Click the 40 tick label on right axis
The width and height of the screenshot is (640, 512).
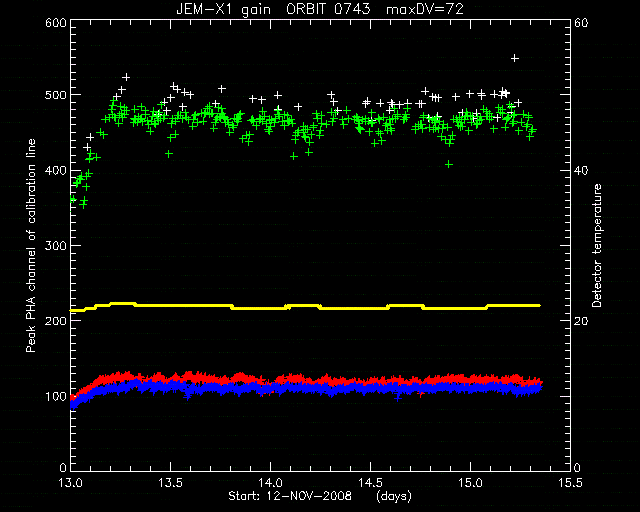click(x=581, y=170)
